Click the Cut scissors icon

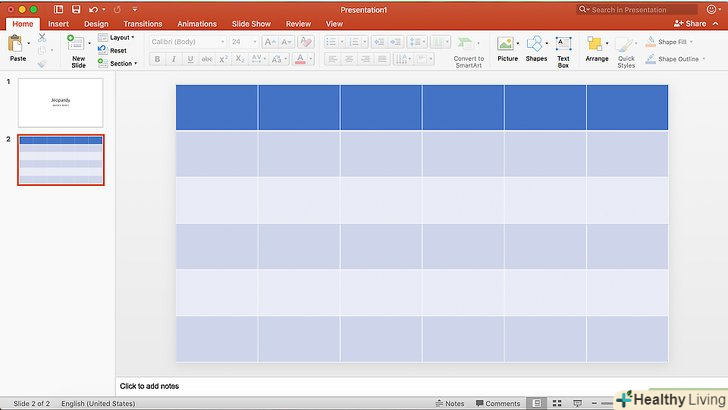[42, 38]
